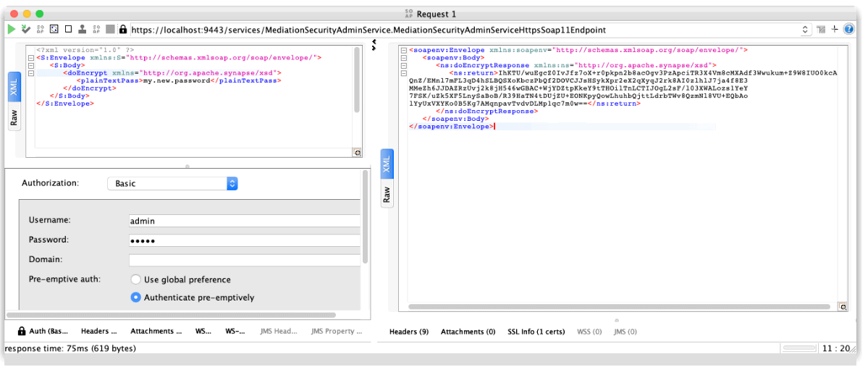Click the add to TestCase checkmark icon

point(26,30)
